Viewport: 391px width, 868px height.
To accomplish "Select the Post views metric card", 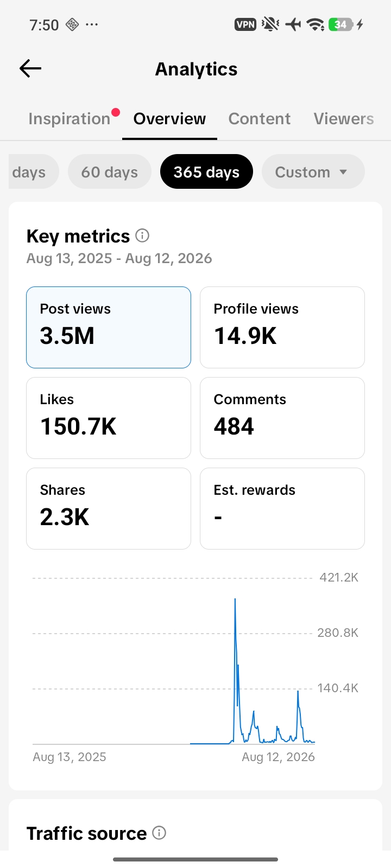I will click(x=109, y=327).
